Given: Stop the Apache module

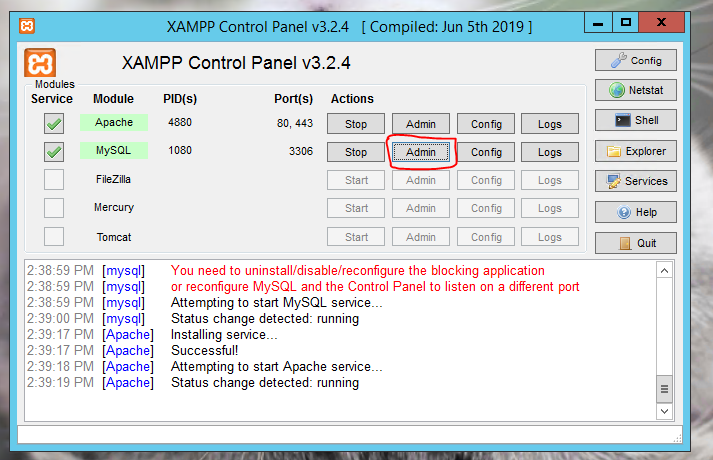Looking at the screenshot, I should click(x=356, y=124).
